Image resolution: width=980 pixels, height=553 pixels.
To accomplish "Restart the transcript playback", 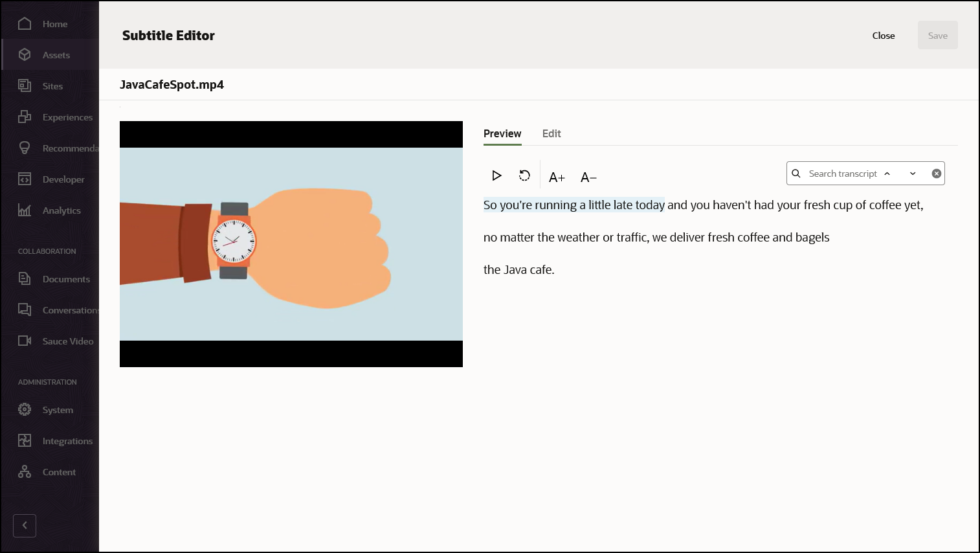I will click(525, 175).
